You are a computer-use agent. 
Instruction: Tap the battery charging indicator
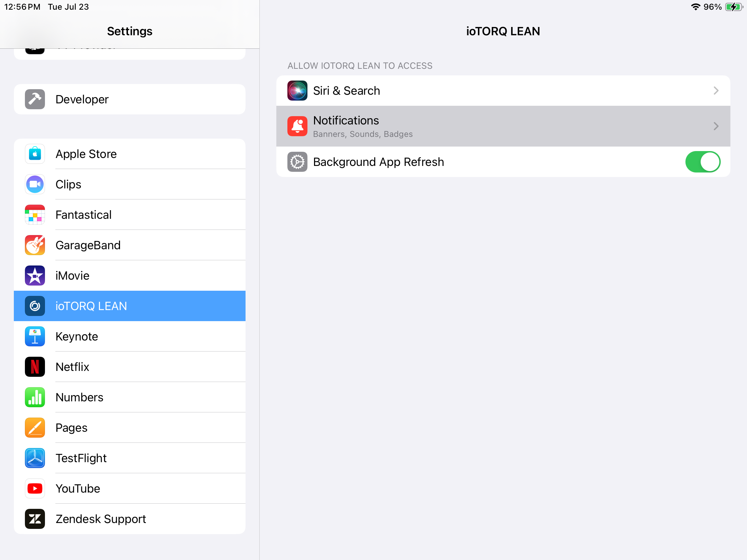[734, 7]
